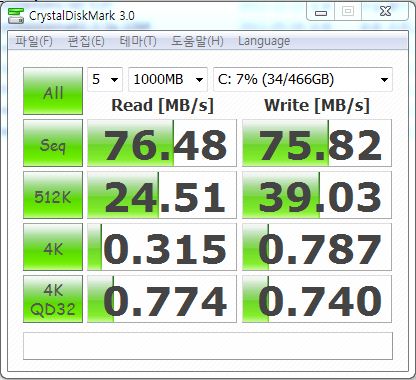The width and height of the screenshot is (416, 380).
Task: Open the 파일(F) menu
Action: click(x=34, y=41)
